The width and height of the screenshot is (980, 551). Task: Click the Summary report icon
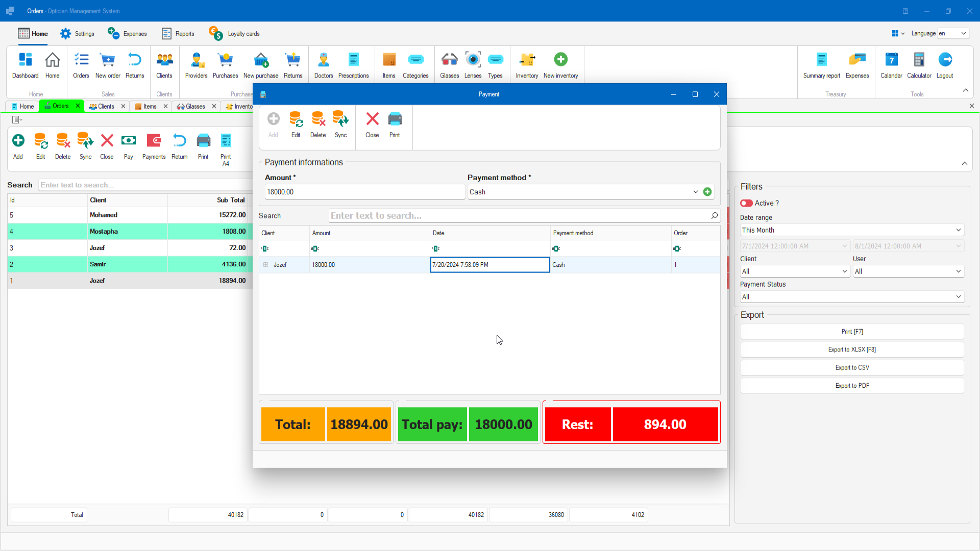[x=822, y=65]
